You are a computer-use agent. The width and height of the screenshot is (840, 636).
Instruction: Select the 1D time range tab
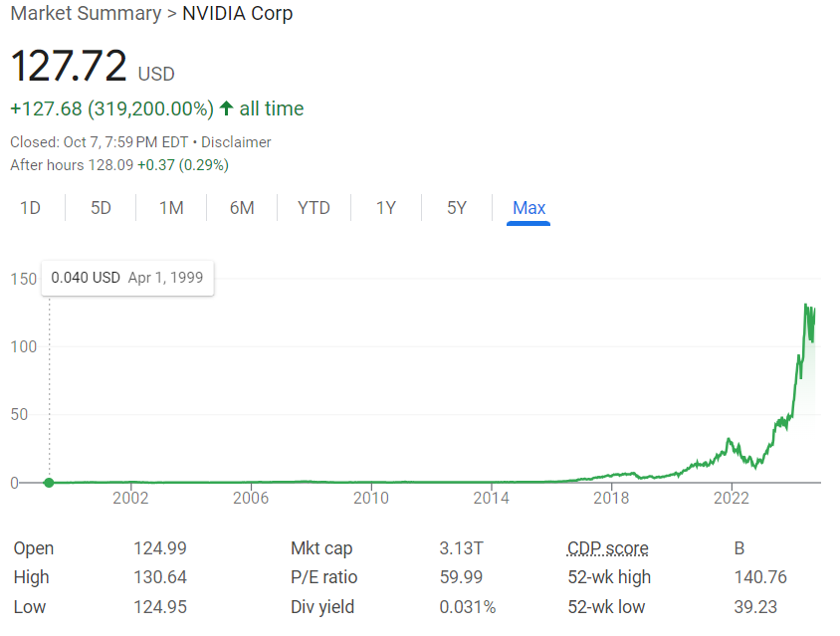(x=31, y=208)
